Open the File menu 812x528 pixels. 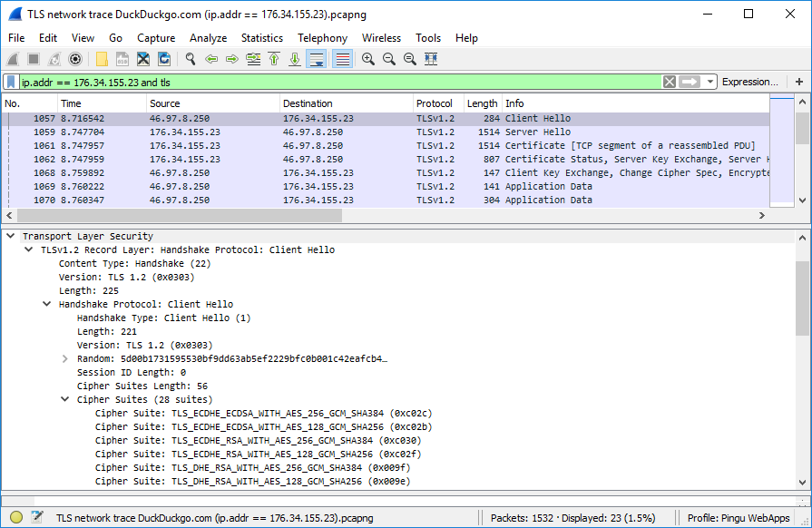[16, 38]
